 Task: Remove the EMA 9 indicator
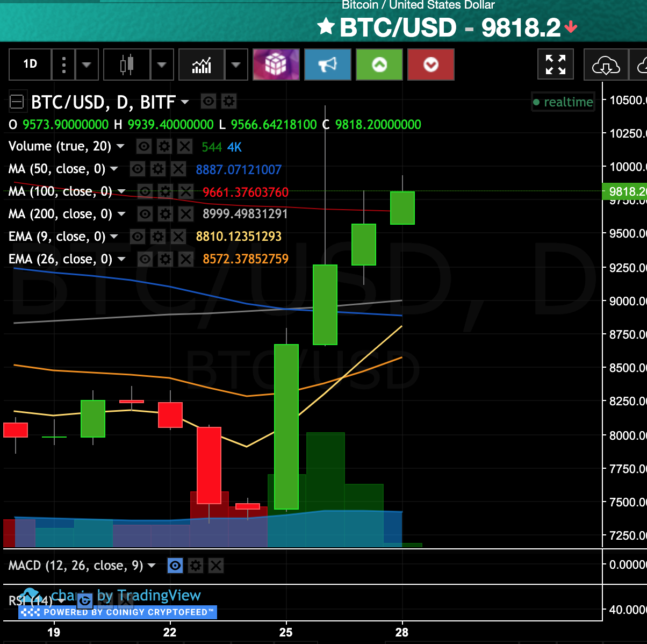tap(178, 237)
